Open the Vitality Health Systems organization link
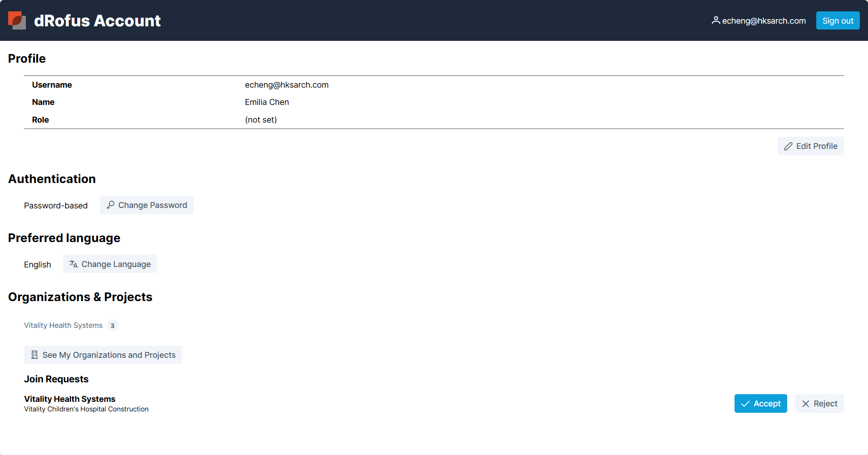868x455 pixels. tap(63, 326)
